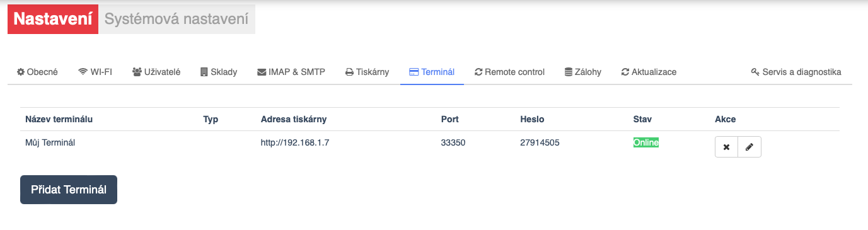This screenshot has height=230, width=868.
Task: Click the key icon beside Servis a diagnostika
Action: coord(755,72)
